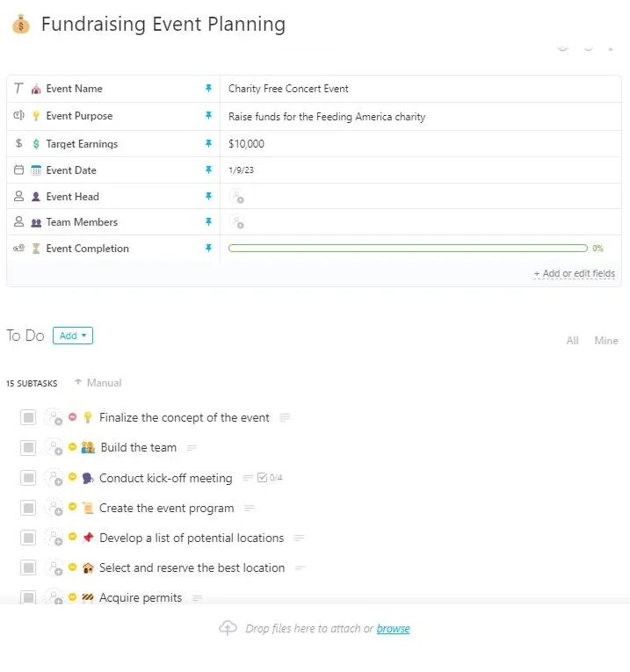Switch to the Mine filter

[606, 341]
